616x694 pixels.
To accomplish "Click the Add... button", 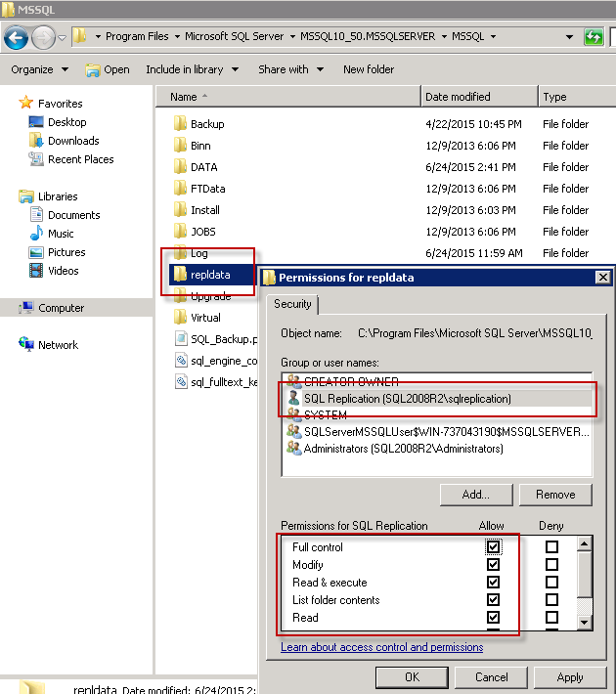I will [x=476, y=495].
